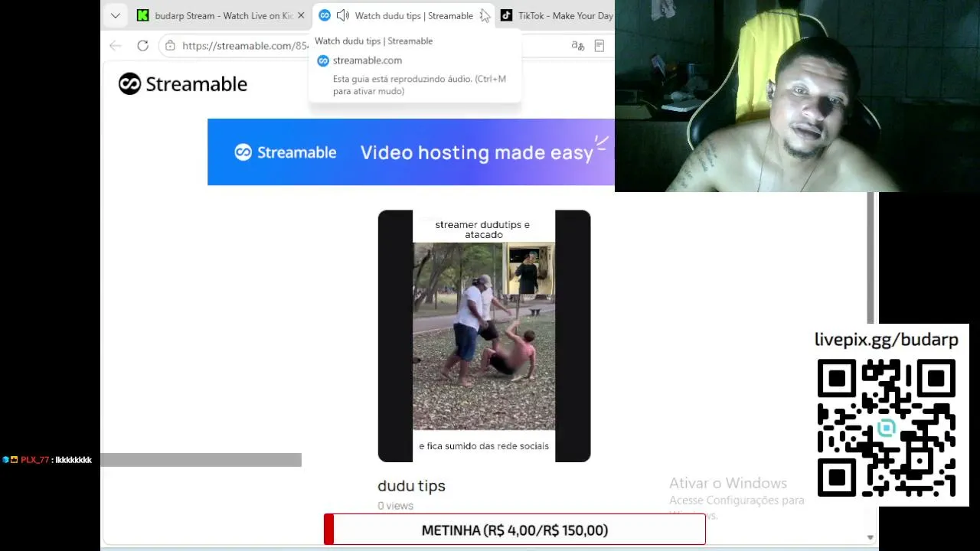The image size is (980, 551).
Task: Close the Watch dudu tips Streamable tab
Action: (x=485, y=15)
